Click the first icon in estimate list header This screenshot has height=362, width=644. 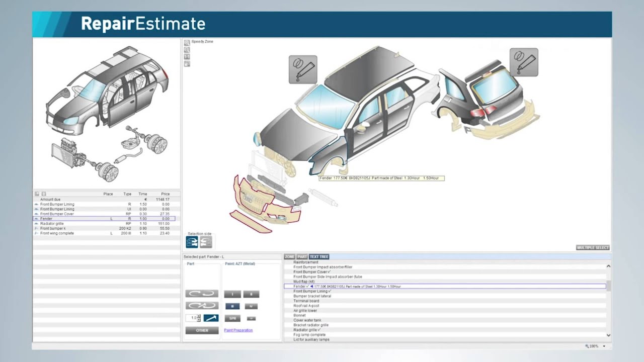coord(37,194)
